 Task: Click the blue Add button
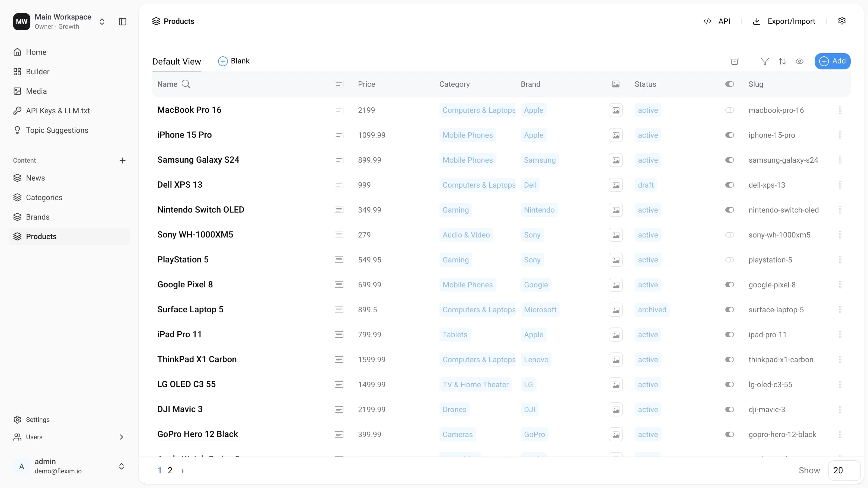point(832,61)
